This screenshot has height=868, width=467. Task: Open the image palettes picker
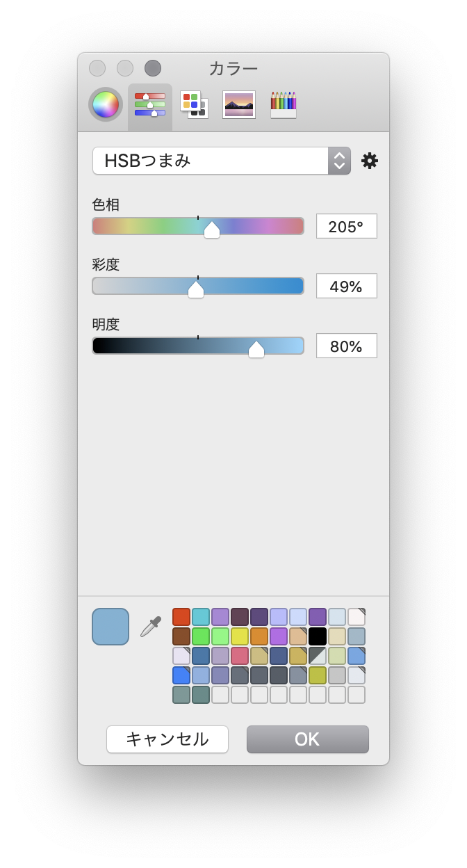coord(238,105)
